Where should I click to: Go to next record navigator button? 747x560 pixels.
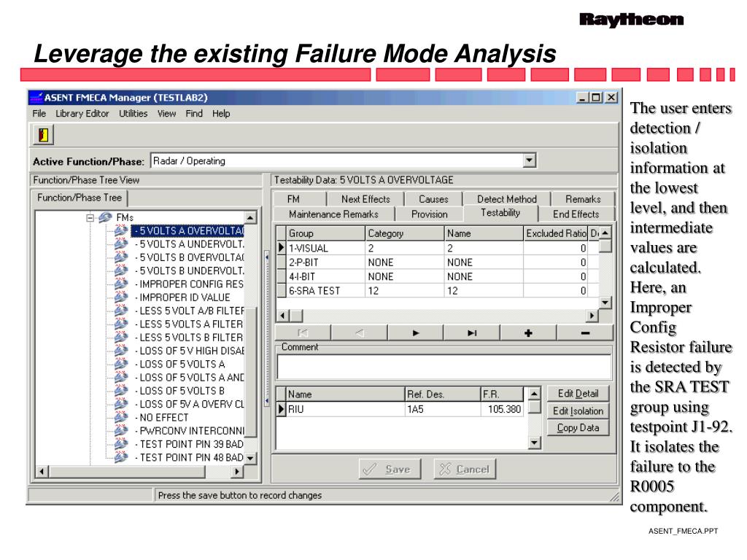point(416,332)
